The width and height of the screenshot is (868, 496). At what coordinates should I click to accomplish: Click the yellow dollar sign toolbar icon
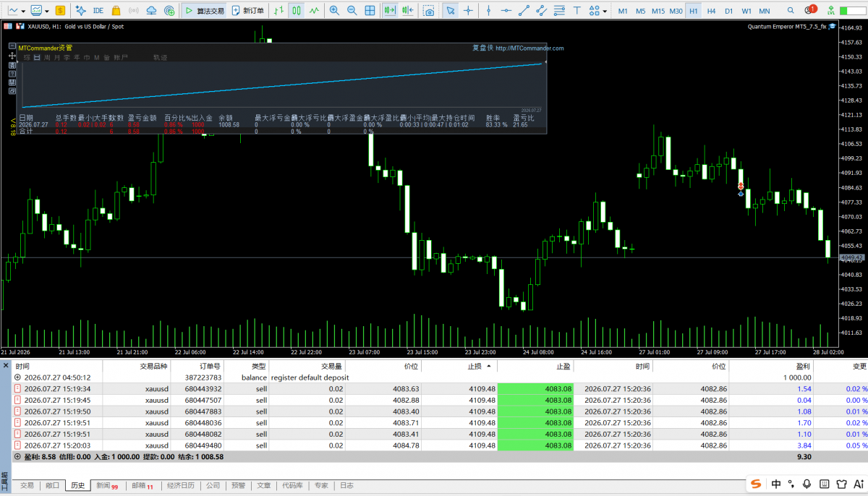[x=59, y=11]
